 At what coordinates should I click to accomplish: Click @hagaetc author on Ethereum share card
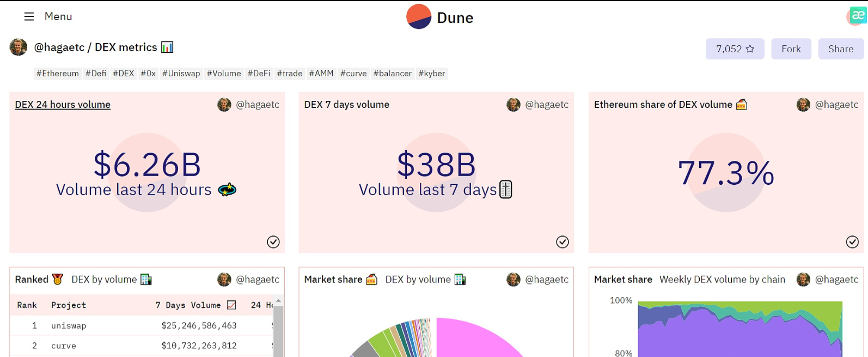coord(836,105)
